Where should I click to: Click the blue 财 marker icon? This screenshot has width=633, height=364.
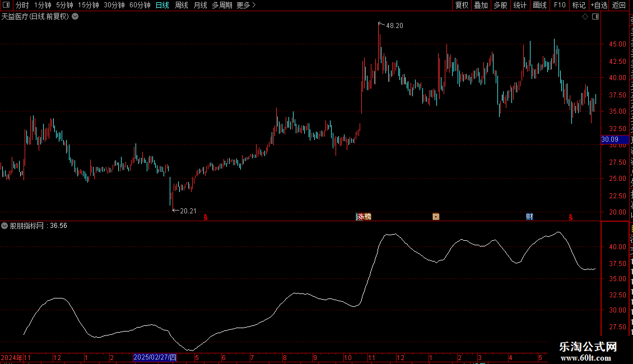(530, 217)
